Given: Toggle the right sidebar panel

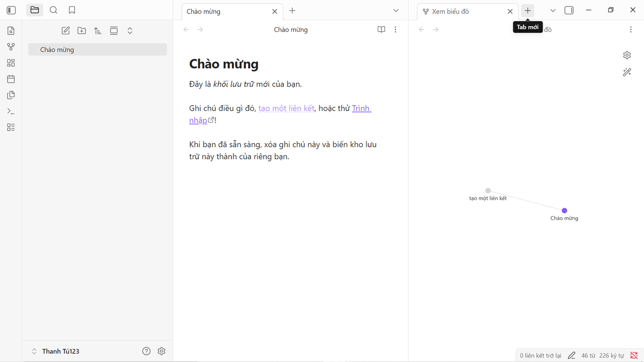Looking at the screenshot, I should (x=569, y=11).
